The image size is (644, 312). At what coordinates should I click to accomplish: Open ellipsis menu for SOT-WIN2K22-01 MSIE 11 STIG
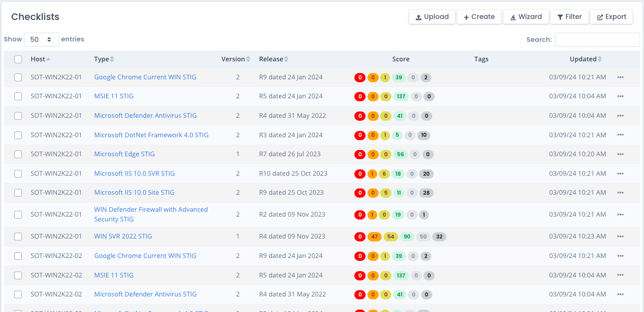tap(620, 96)
